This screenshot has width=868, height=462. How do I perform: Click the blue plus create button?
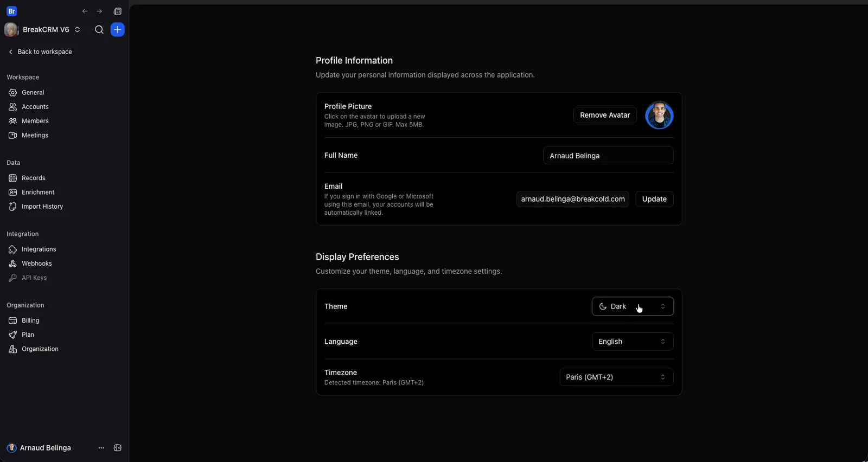point(118,30)
